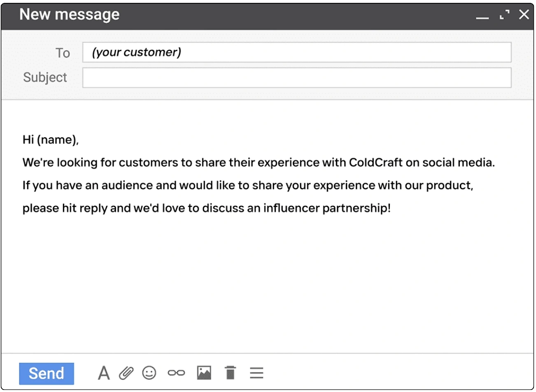Click the "Subject" field label
The width and height of the screenshot is (536, 392).
(45, 77)
